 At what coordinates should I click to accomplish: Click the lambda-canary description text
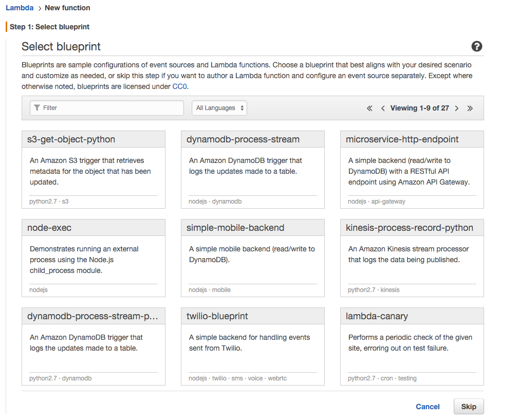pyautogui.click(x=410, y=343)
